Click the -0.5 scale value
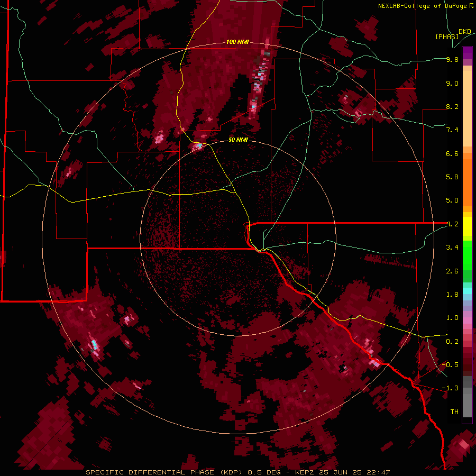Image resolution: width=476 pixels, height=476 pixels. click(x=451, y=365)
